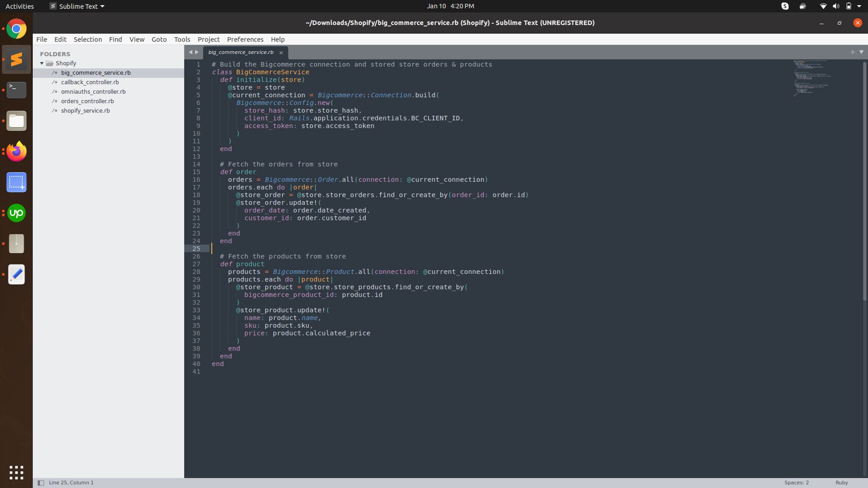Click the Wi-Fi network tray icon

tap(823, 6)
